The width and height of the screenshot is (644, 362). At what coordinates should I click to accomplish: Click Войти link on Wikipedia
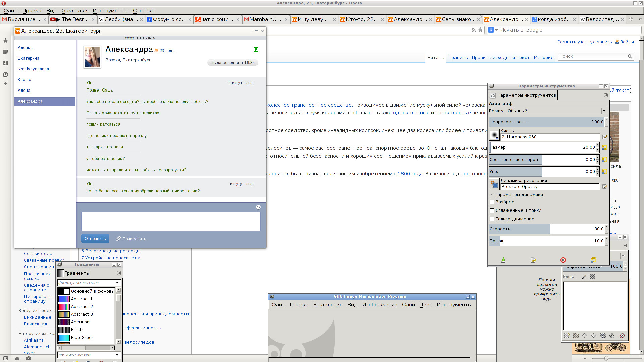point(627,42)
